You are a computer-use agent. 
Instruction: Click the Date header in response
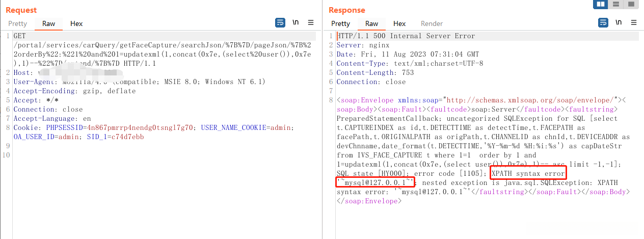[x=408, y=55]
